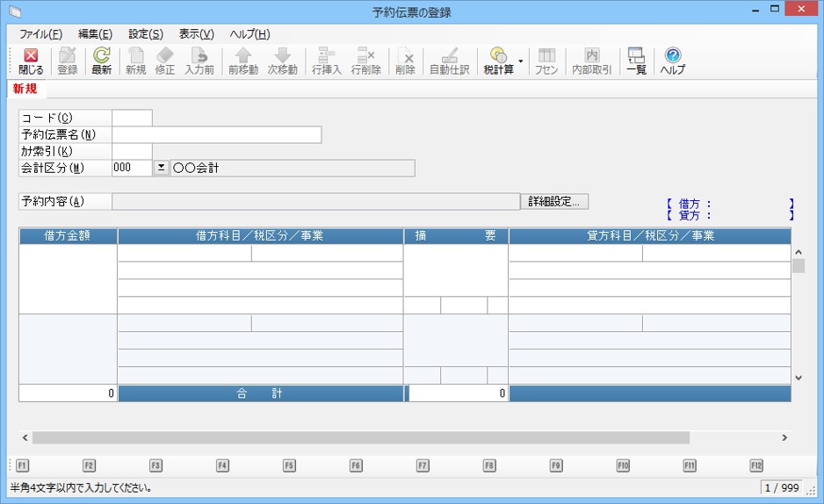
Task: Open the ヘルプ help toolbar icon
Action: [672, 61]
